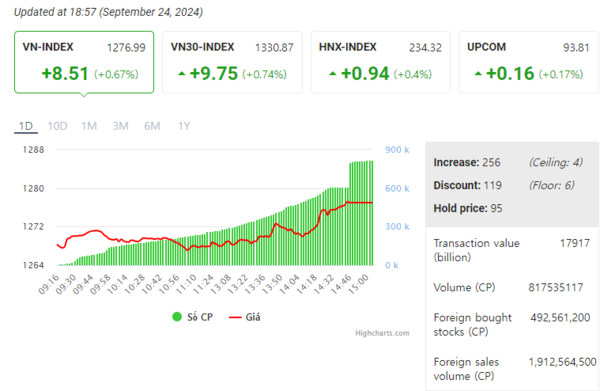Show the 6M chart range
The height and width of the screenshot is (391, 600).
152,126
